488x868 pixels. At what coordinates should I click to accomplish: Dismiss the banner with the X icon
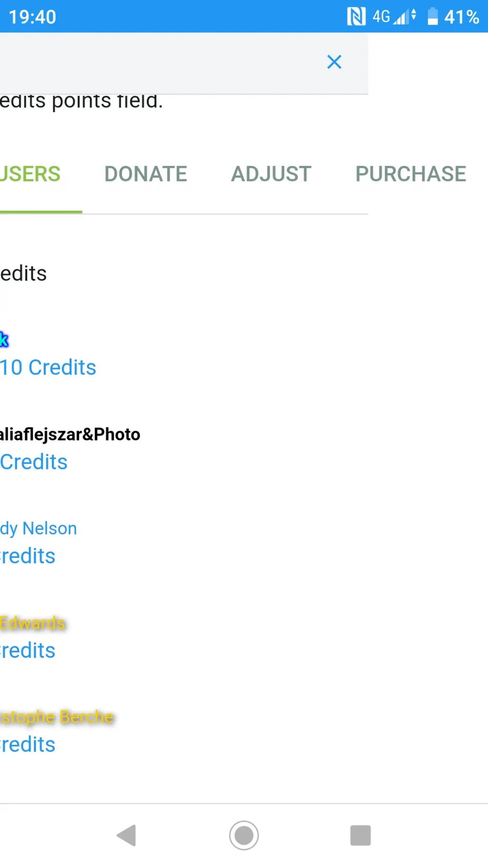click(x=334, y=61)
